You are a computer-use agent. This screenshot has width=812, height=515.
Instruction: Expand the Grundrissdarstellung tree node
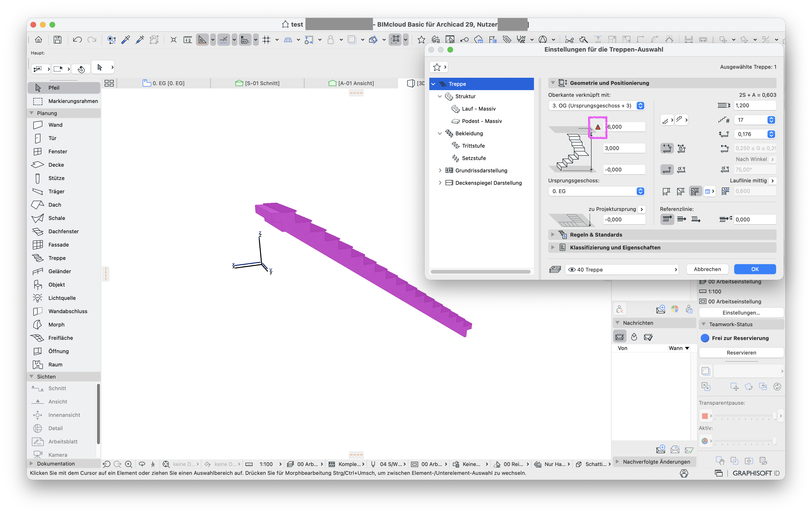click(440, 170)
